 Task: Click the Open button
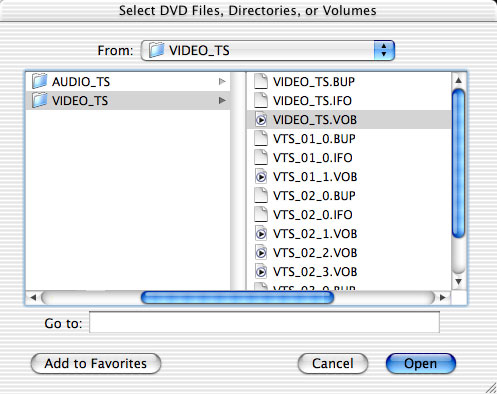[421, 363]
